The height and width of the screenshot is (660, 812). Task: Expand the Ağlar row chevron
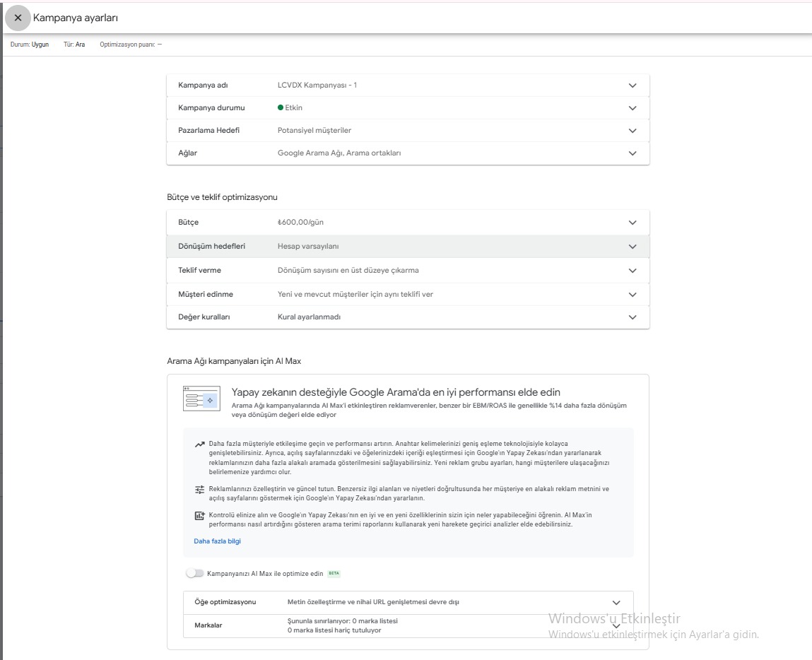(632, 153)
